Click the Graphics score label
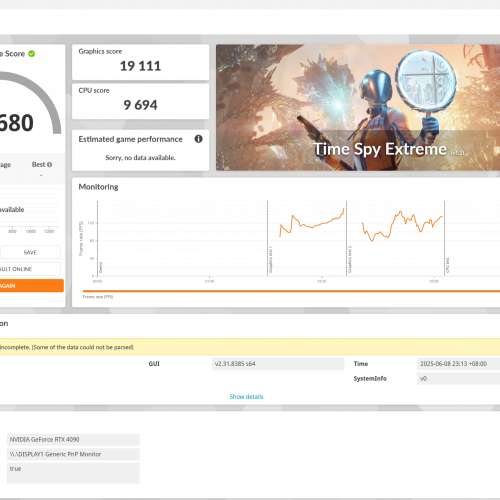 [100, 51]
